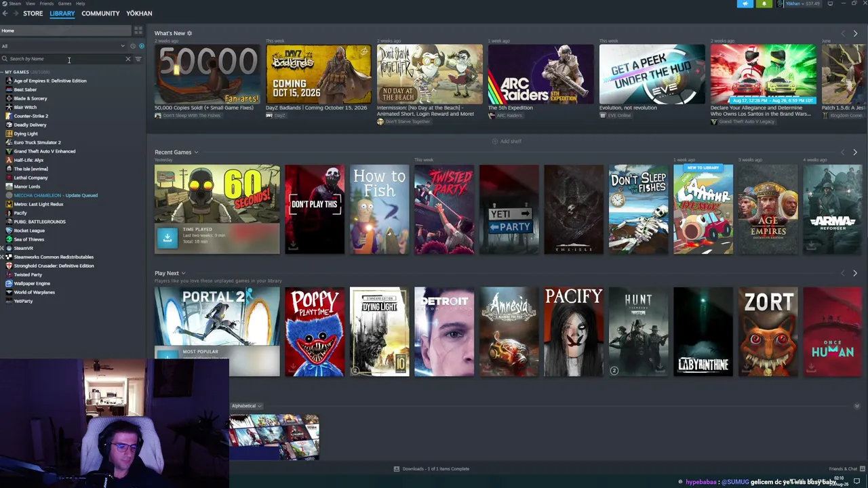The height and width of the screenshot is (488, 868).
Task: Click the Home button in the sidebar
Action: click(x=65, y=30)
